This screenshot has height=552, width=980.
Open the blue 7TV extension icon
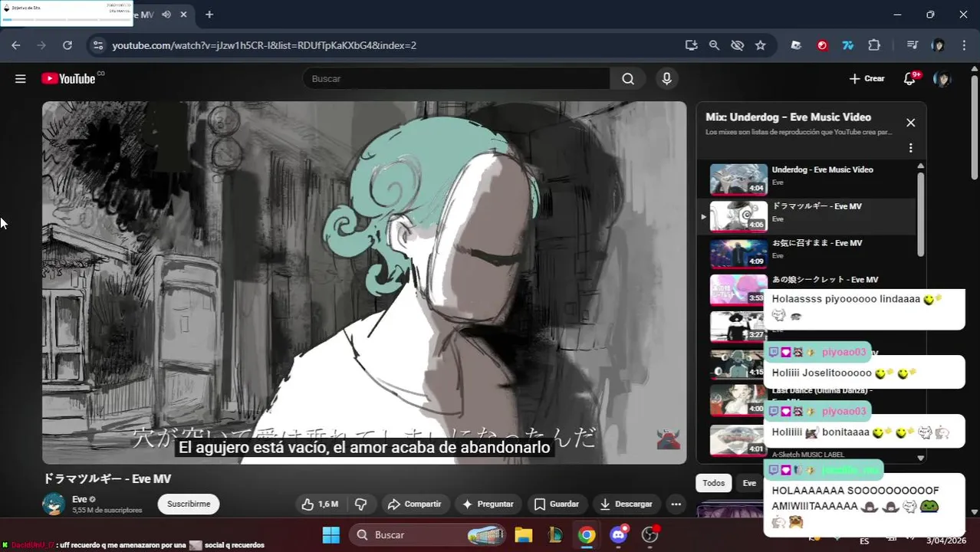pos(847,45)
